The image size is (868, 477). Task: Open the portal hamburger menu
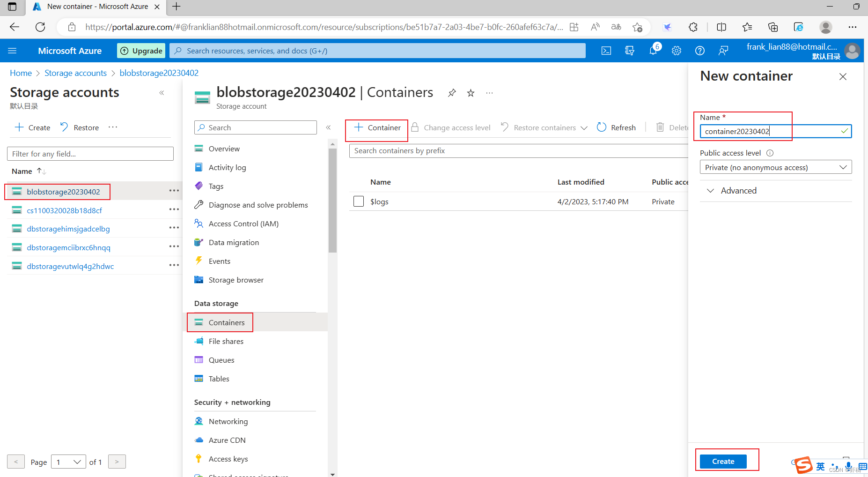pyautogui.click(x=12, y=51)
